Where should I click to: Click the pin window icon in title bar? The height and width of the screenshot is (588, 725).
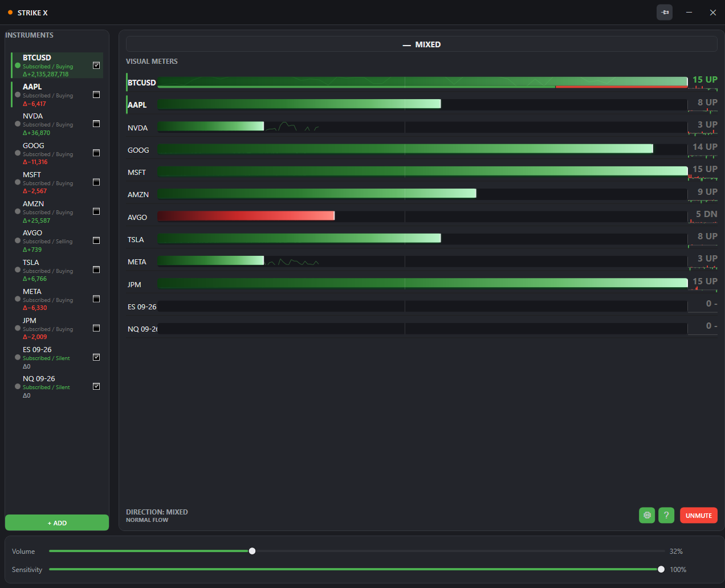pos(665,13)
